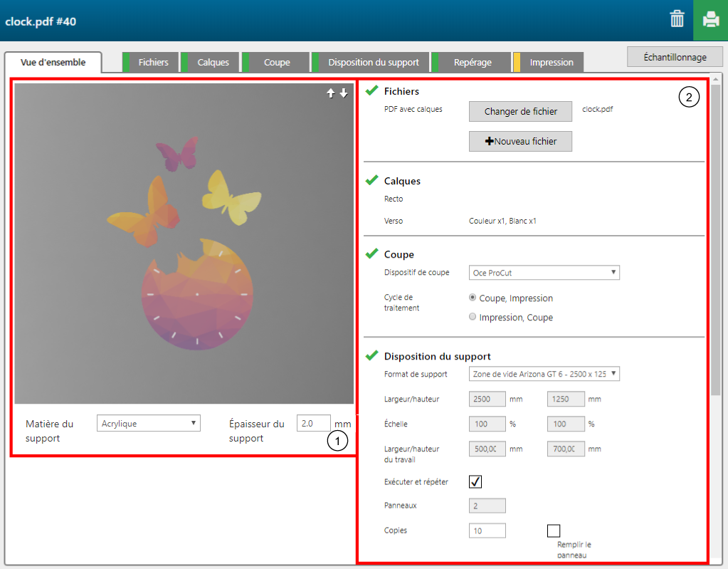
Task: Expand the Dispositif de coupe dropdown
Action: pyautogui.click(x=544, y=273)
